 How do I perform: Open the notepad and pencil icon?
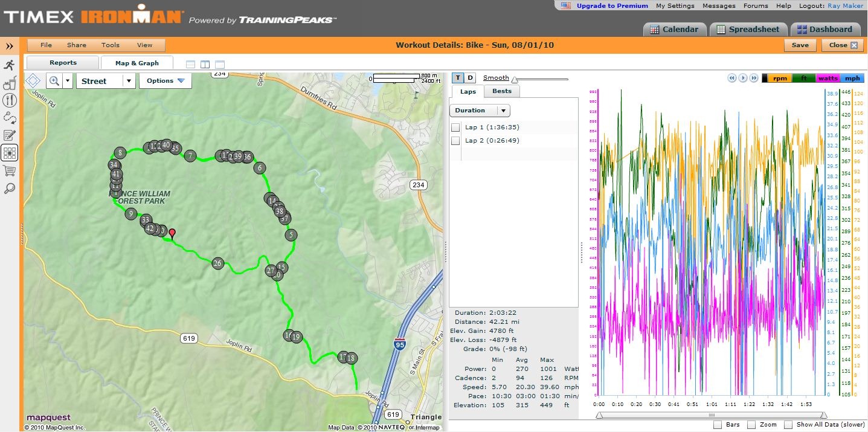point(9,135)
